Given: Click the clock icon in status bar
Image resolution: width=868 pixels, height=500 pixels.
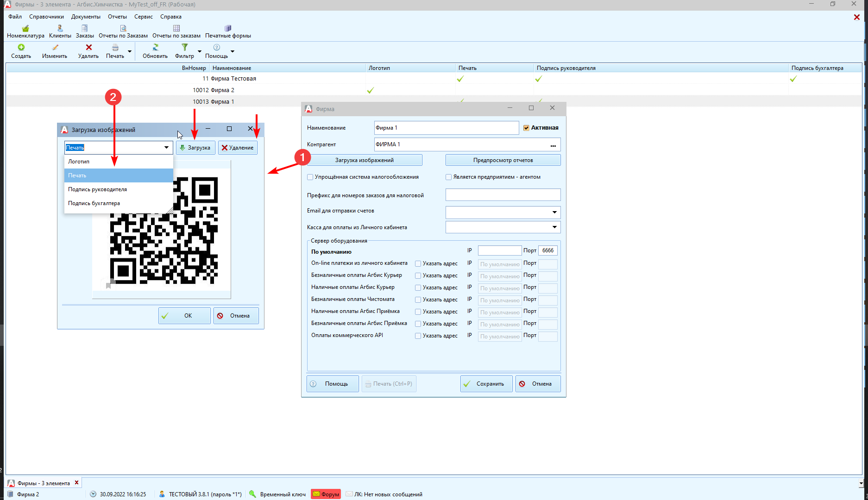Looking at the screenshot, I should tap(93, 494).
